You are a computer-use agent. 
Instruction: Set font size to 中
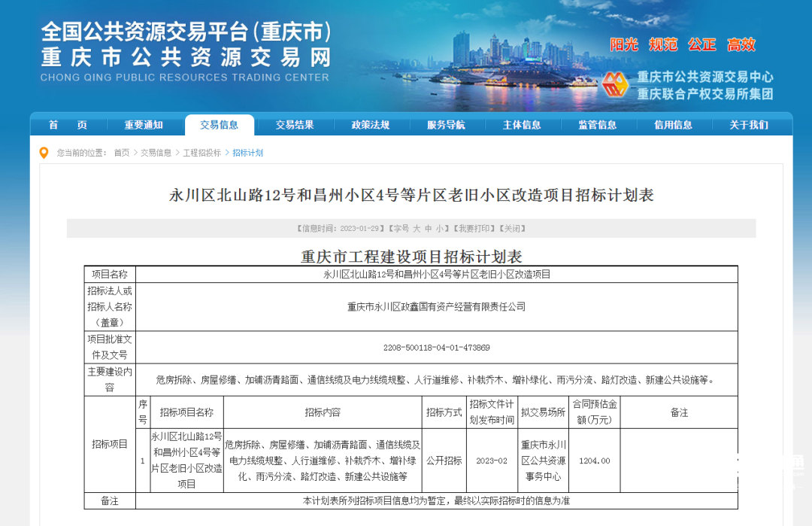click(429, 229)
